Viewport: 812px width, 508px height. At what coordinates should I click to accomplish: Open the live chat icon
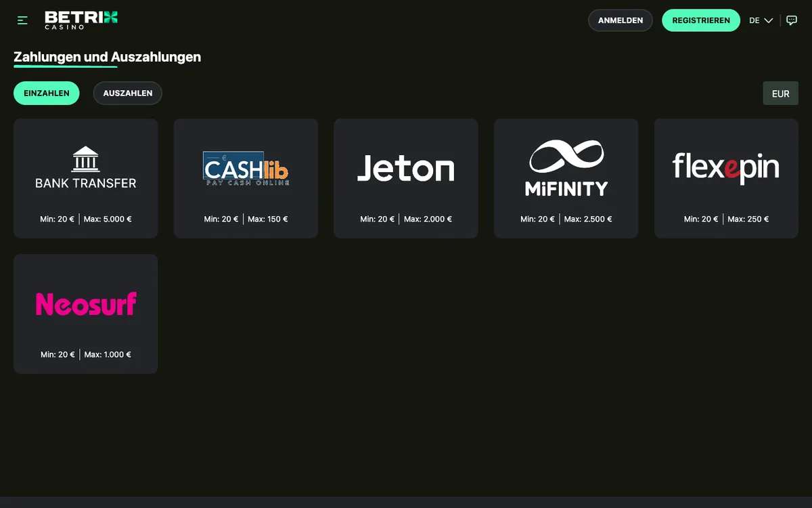[792, 20]
